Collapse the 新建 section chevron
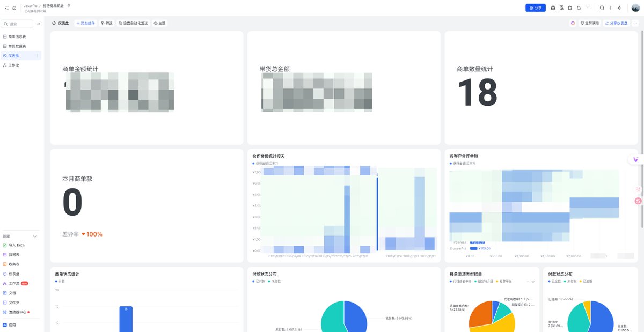The image size is (644, 332). [x=35, y=236]
